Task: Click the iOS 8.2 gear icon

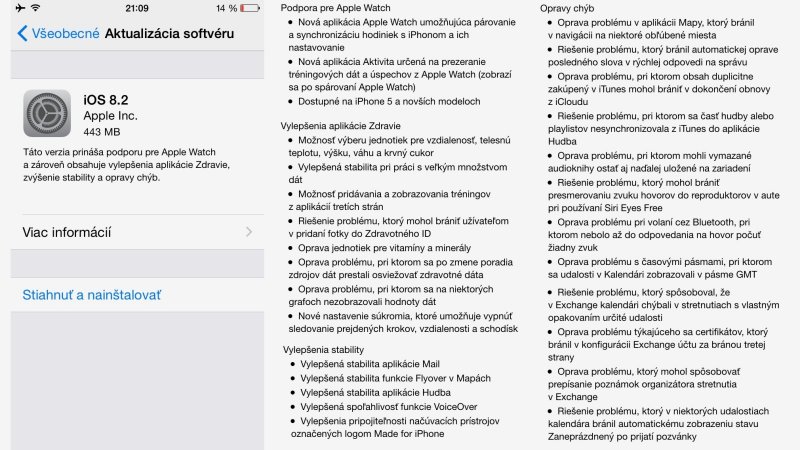Action: (47, 113)
